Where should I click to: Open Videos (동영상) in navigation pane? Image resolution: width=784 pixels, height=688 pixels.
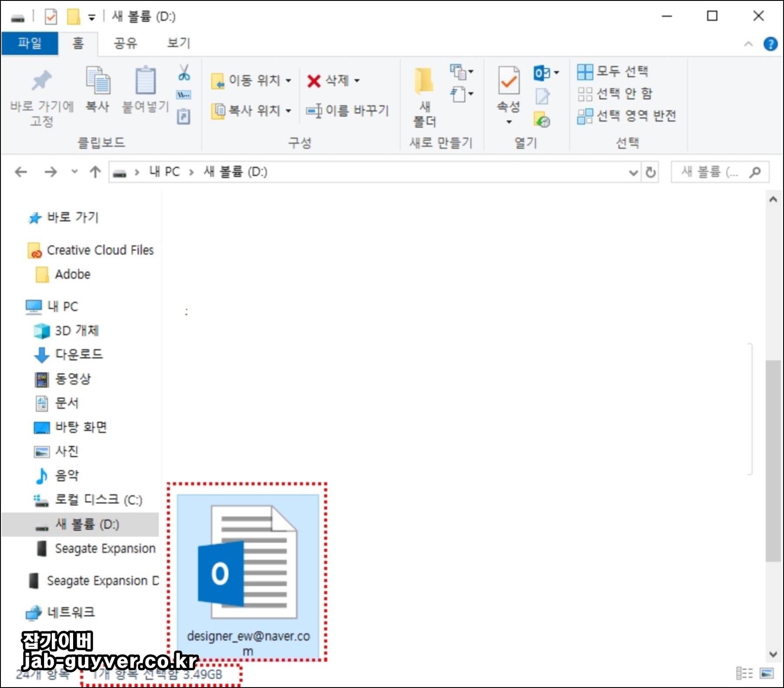click(63, 379)
